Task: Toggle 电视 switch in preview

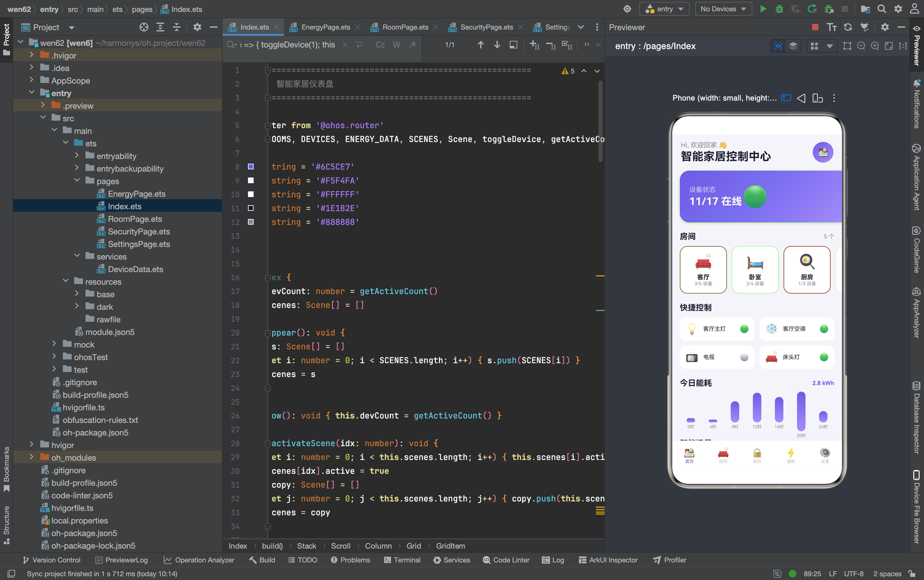Action: click(x=744, y=357)
